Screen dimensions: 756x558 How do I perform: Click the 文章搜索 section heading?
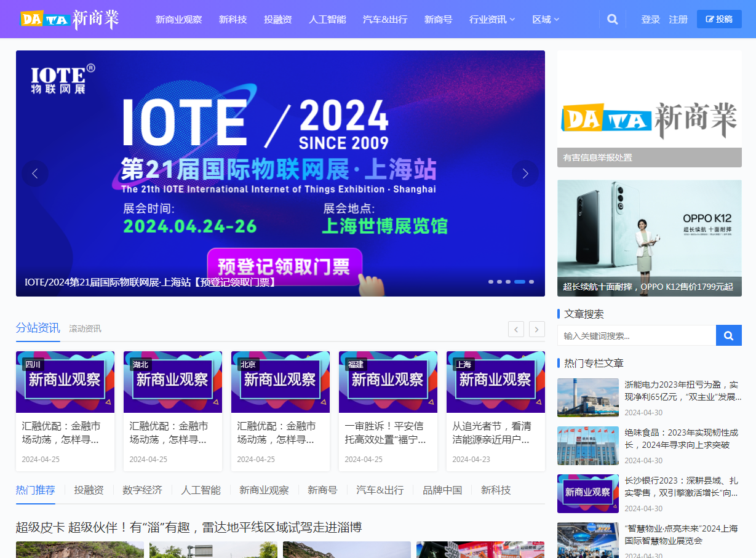(584, 314)
